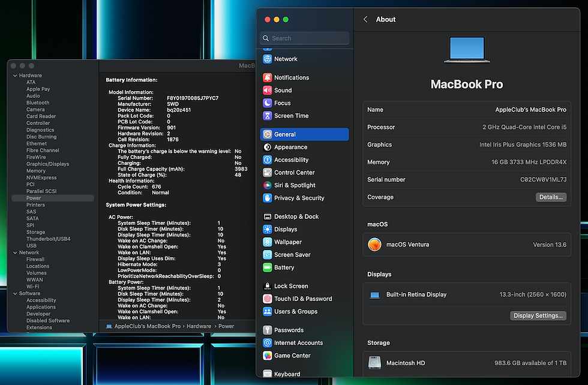Click the macOS Ventura icon

click(x=374, y=245)
